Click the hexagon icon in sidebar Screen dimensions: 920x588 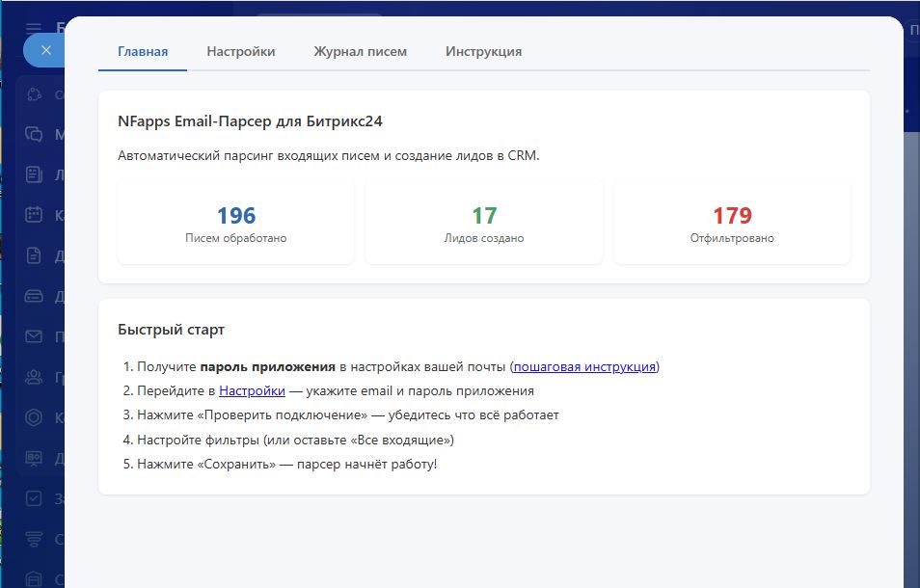pyautogui.click(x=35, y=417)
